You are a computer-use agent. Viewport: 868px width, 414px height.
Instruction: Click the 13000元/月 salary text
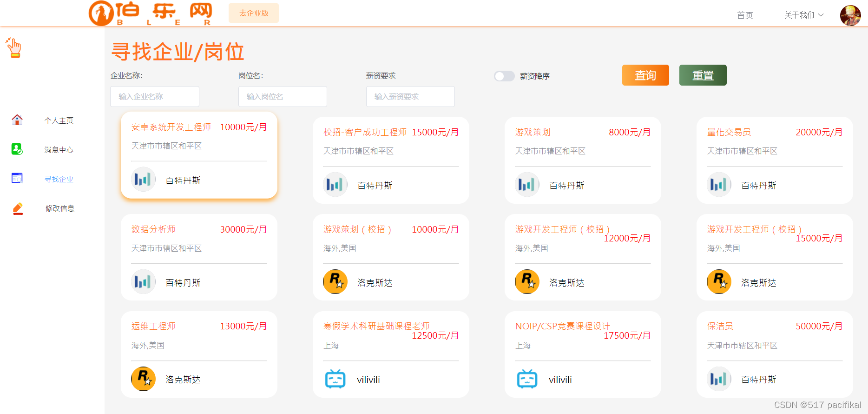pos(243,326)
